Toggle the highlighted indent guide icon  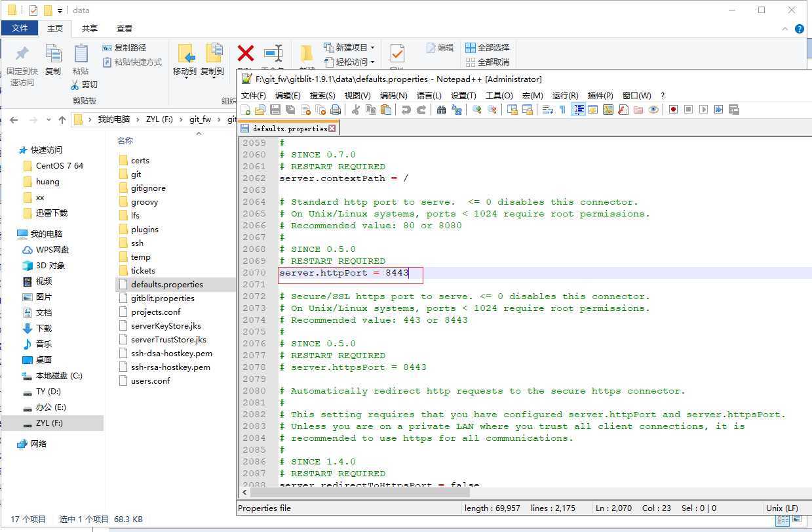(x=579, y=110)
